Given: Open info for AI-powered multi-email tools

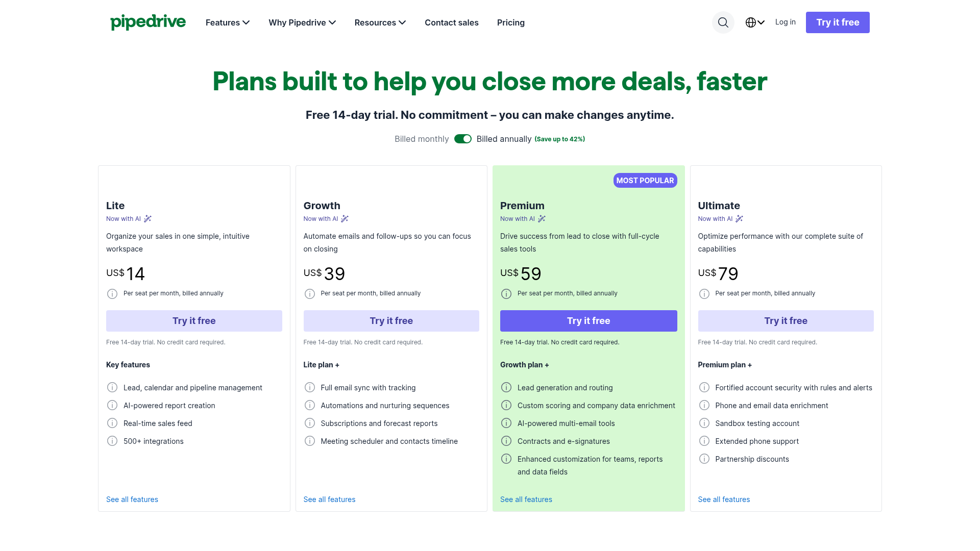Looking at the screenshot, I should 506,423.
